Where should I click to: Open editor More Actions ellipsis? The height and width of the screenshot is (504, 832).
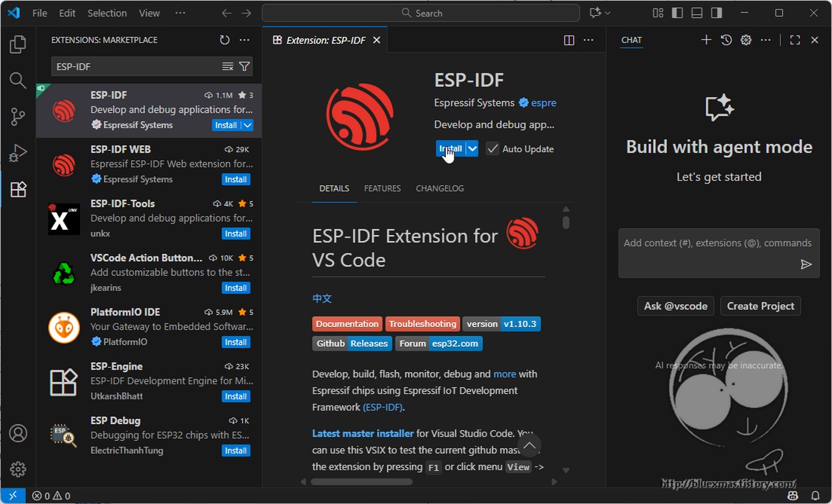tap(589, 40)
